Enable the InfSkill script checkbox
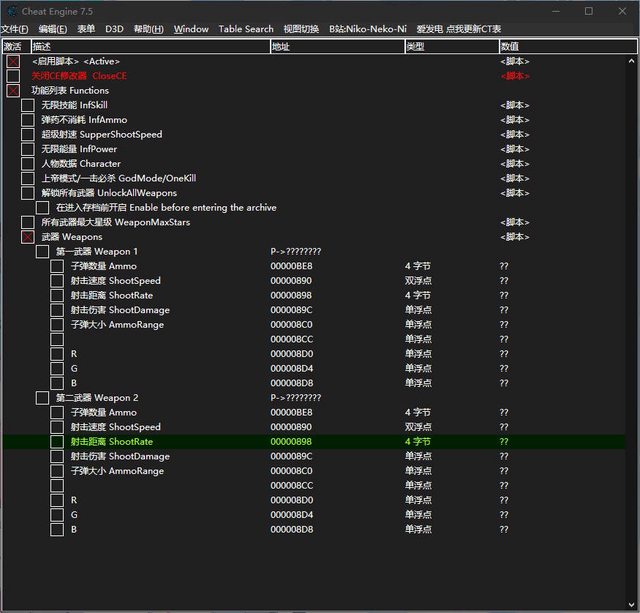This screenshot has width=640, height=613. tap(28, 105)
